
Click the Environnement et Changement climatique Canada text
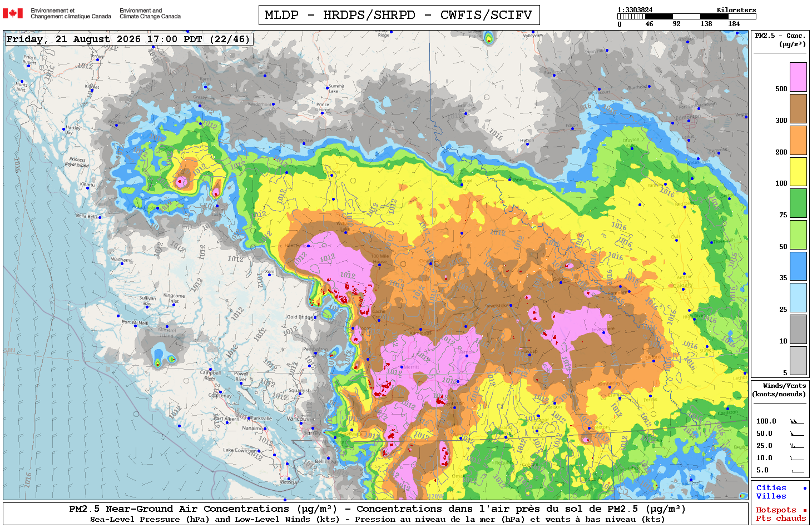[x=71, y=13]
